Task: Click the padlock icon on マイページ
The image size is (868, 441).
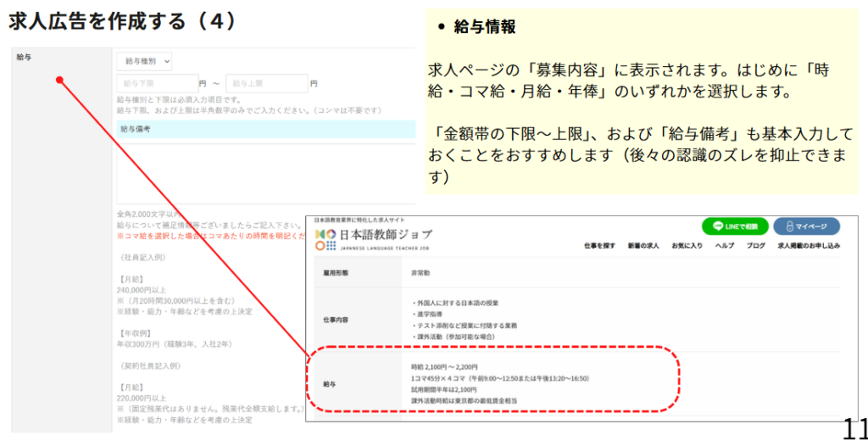Action: coord(789,226)
